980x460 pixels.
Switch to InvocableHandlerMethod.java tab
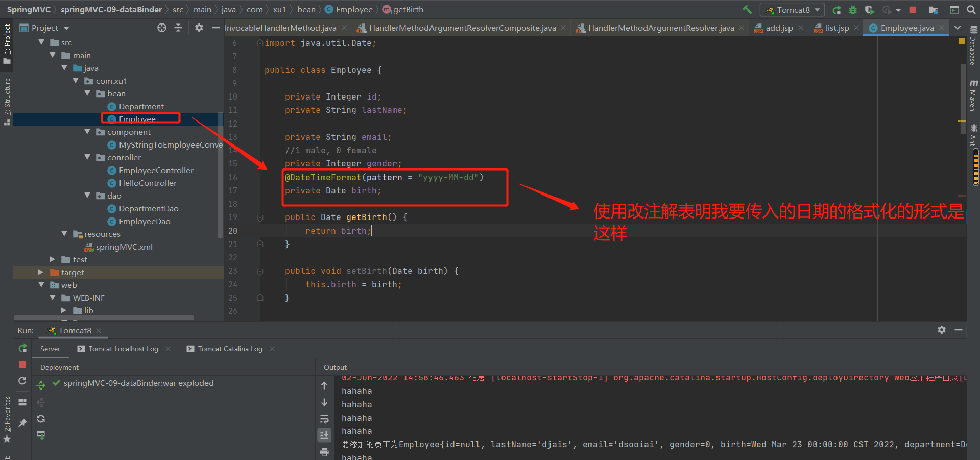pos(280,28)
